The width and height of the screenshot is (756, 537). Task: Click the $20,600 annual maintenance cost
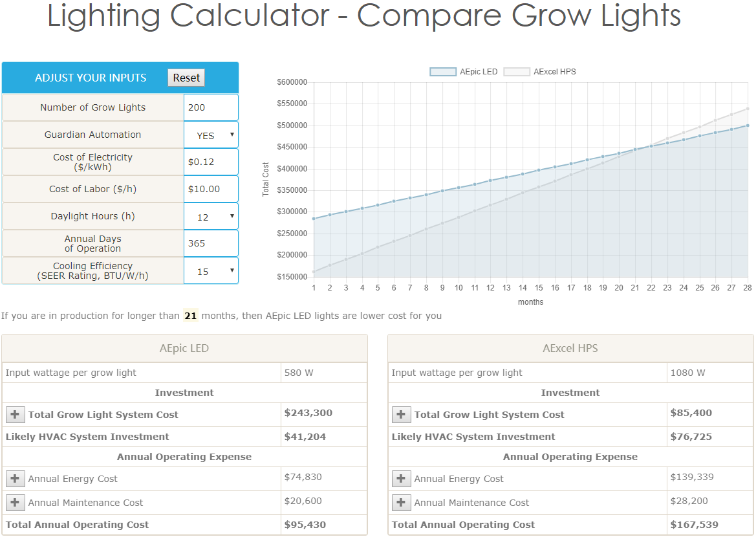pos(303,501)
